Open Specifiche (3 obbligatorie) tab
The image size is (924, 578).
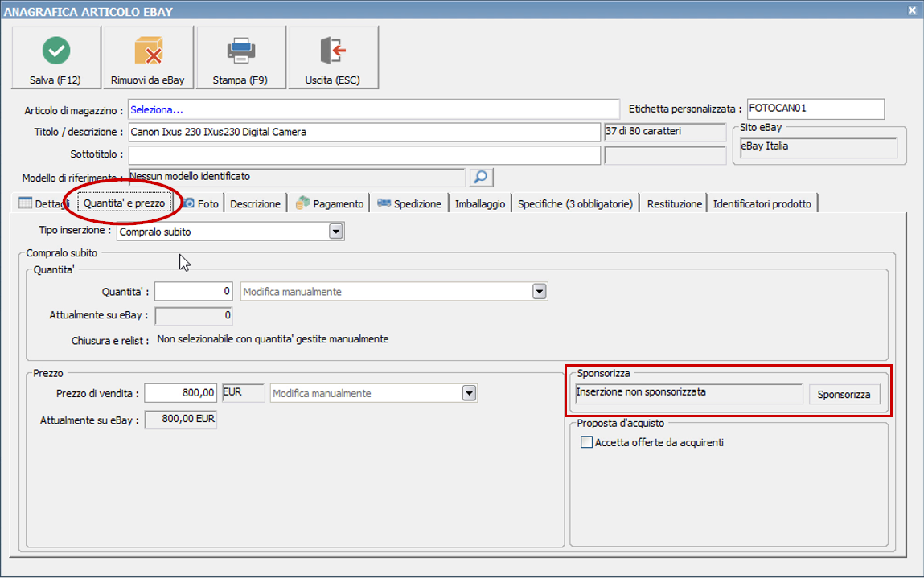click(x=575, y=203)
